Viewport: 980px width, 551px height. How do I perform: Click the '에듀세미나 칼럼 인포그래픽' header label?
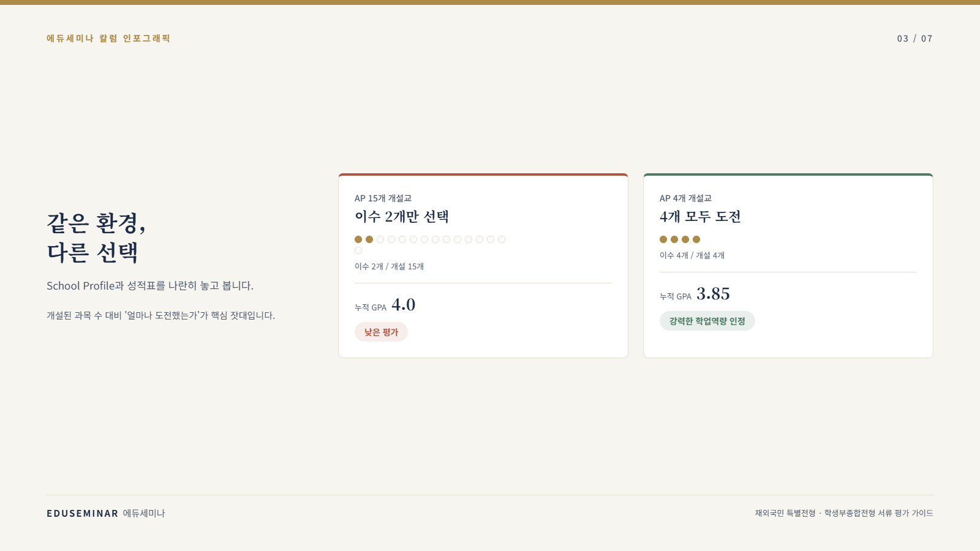click(108, 38)
